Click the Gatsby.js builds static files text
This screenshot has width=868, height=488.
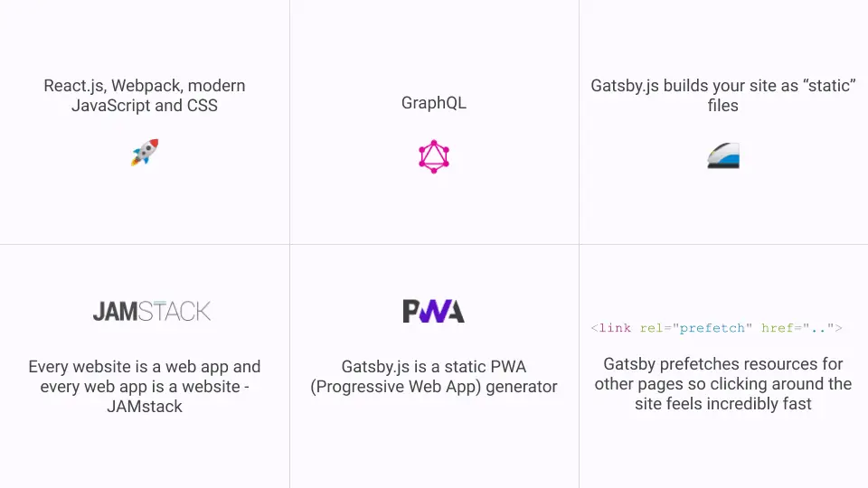(723, 95)
